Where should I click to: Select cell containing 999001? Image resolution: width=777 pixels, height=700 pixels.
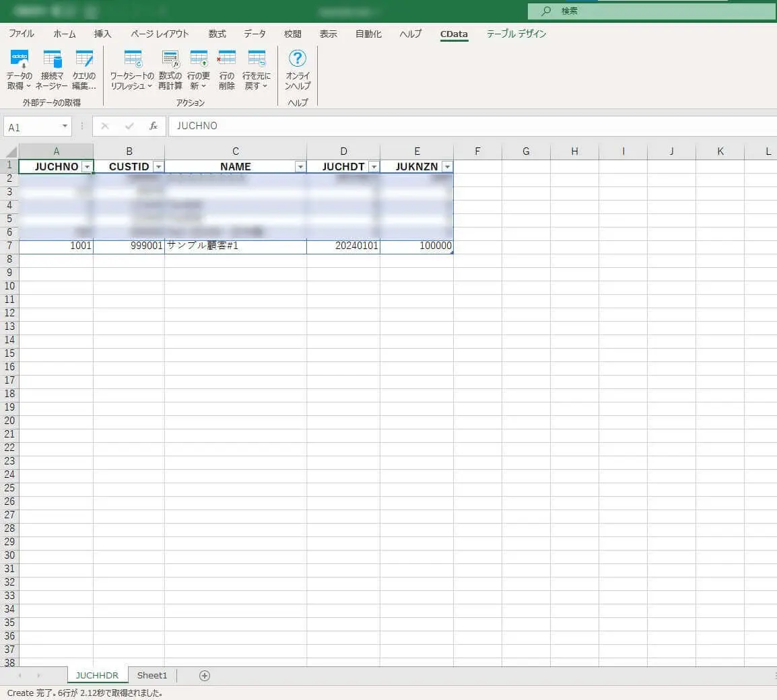pyautogui.click(x=129, y=246)
